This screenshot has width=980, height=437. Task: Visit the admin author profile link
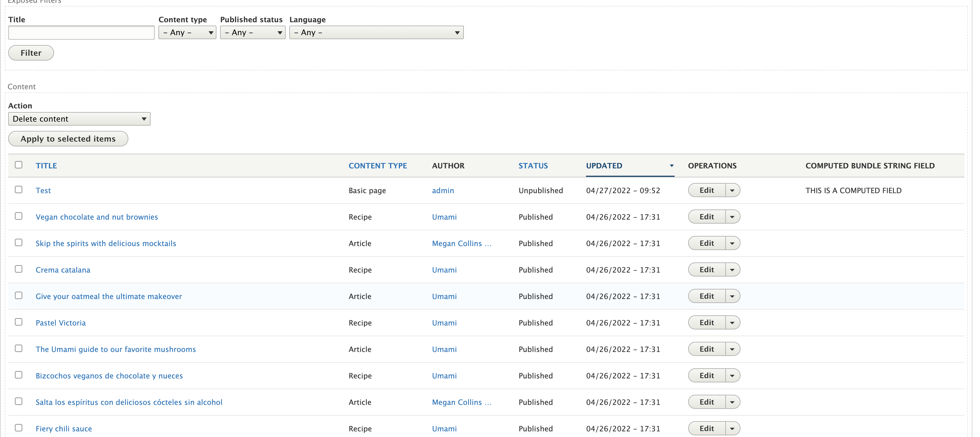(x=443, y=190)
